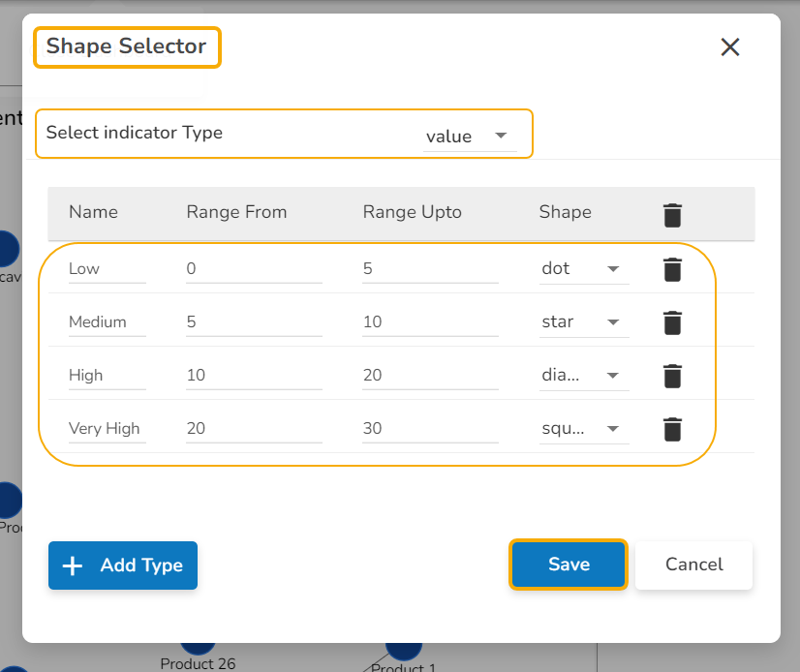Click Add Type to add a row
The width and height of the screenshot is (800, 672).
123,565
